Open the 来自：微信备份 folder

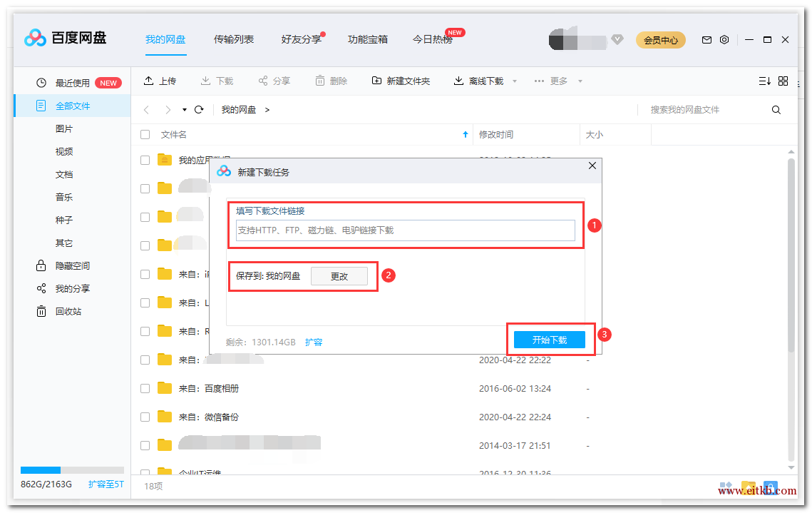[209, 417]
